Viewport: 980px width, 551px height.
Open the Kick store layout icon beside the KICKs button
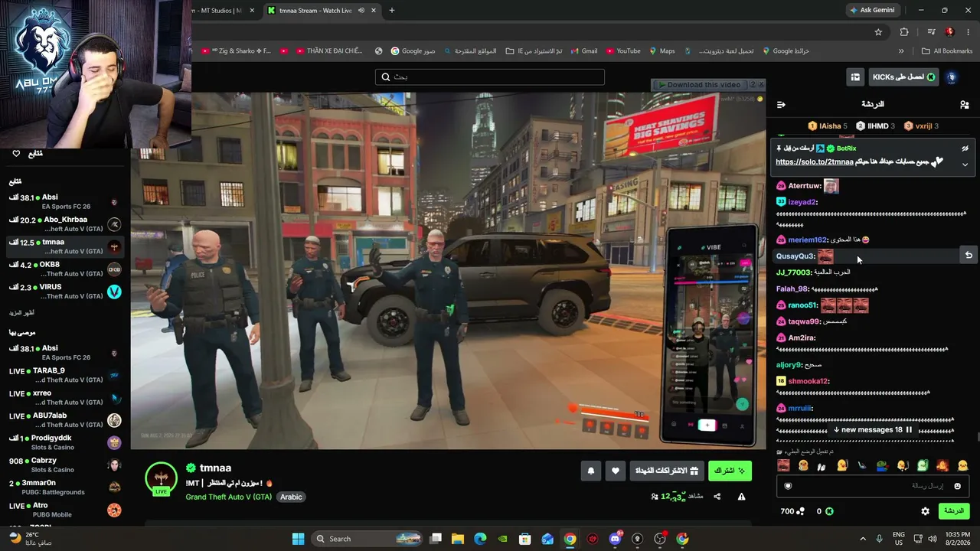(855, 77)
